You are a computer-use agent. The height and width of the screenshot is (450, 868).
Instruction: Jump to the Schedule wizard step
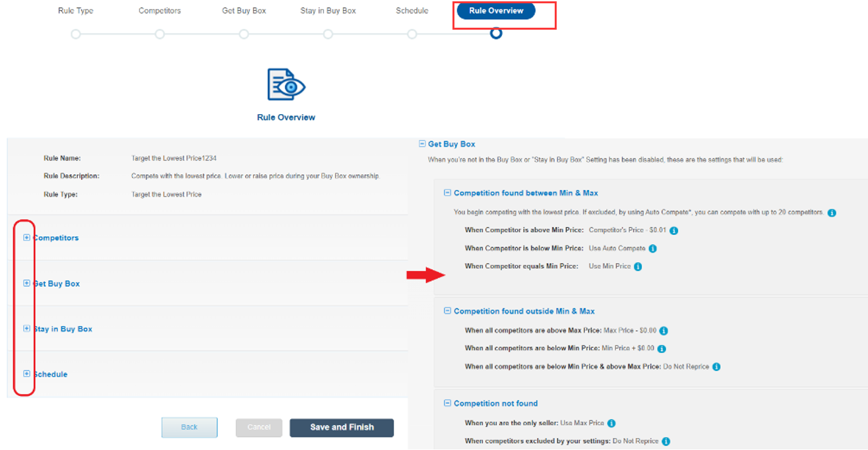coord(412,11)
